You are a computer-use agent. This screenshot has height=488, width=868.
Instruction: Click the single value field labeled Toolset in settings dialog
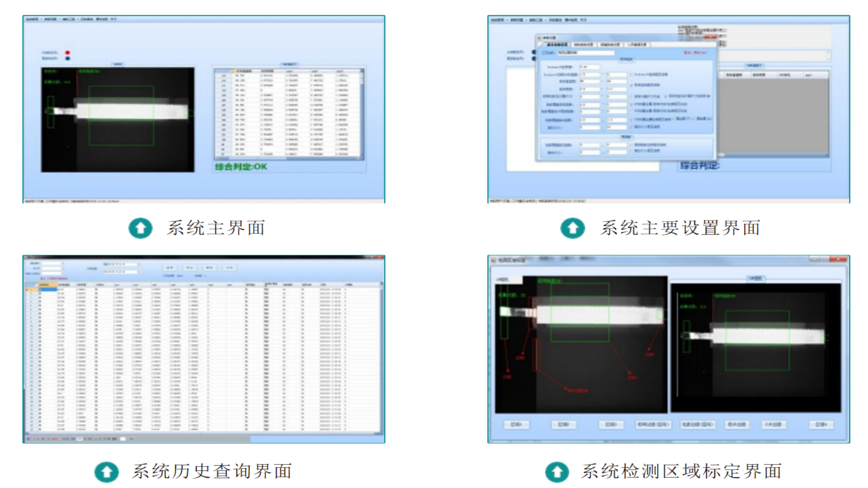[590, 67]
